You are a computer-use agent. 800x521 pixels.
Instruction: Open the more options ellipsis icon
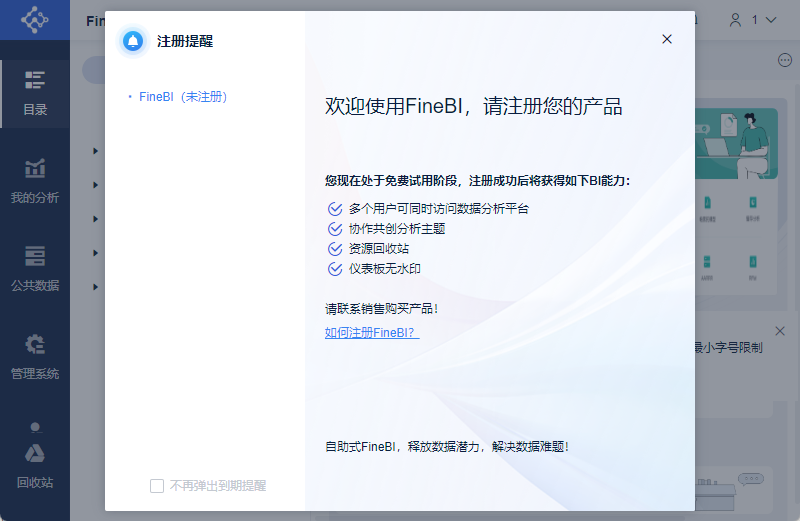[x=785, y=60]
